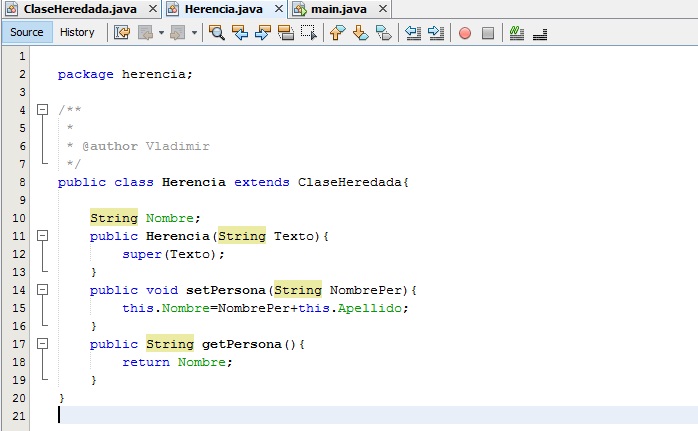Screen dimensions: 698x431
Task: Click 'Texto' parameter in constructor signature
Action: click(x=294, y=236)
